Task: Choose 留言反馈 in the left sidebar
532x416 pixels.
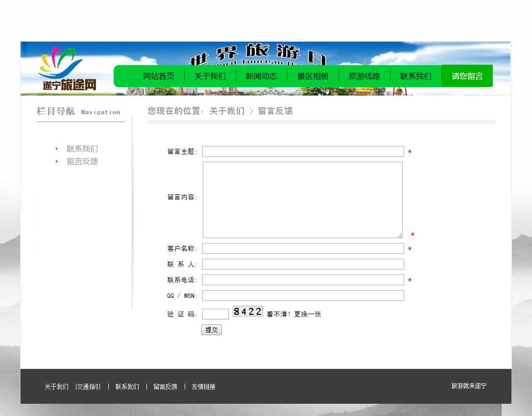Action: tap(82, 162)
